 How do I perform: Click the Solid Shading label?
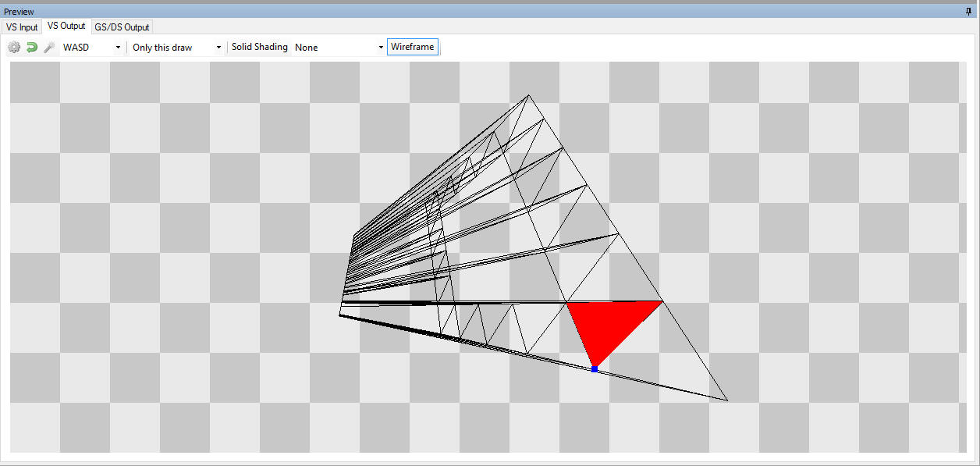pos(259,48)
